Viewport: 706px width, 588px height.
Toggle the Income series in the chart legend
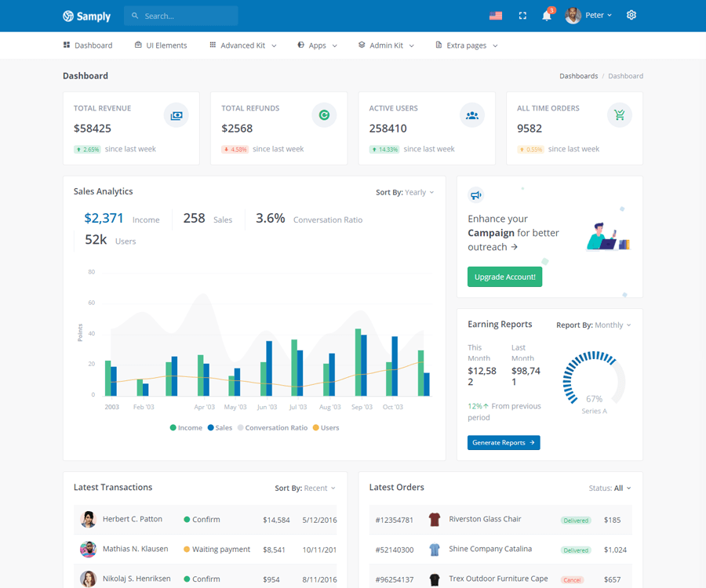coord(186,427)
